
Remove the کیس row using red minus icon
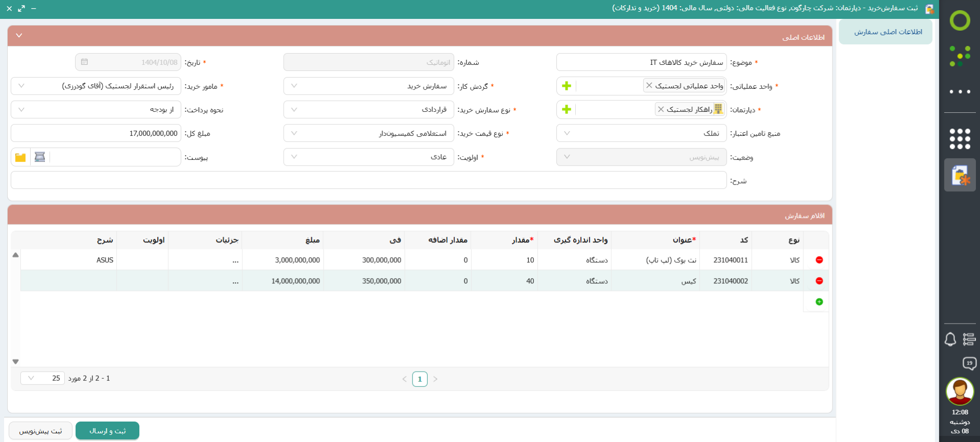pyautogui.click(x=819, y=281)
